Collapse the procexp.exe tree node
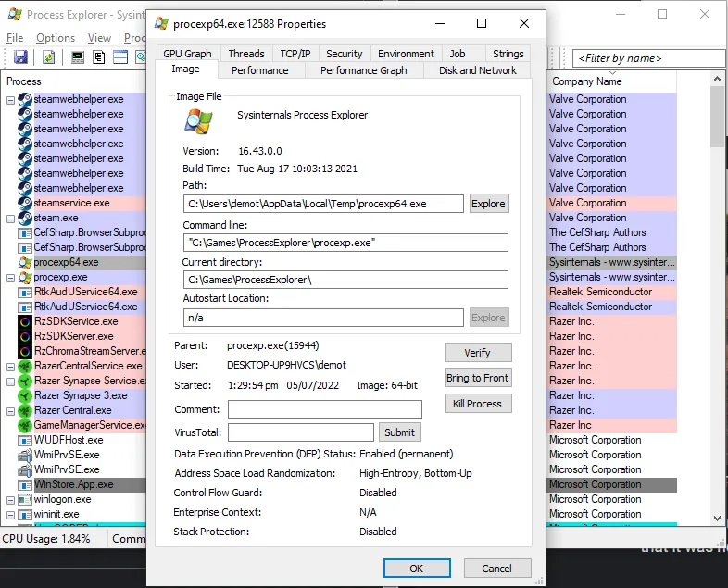Viewport: 728px width, 588px height. 11,278
